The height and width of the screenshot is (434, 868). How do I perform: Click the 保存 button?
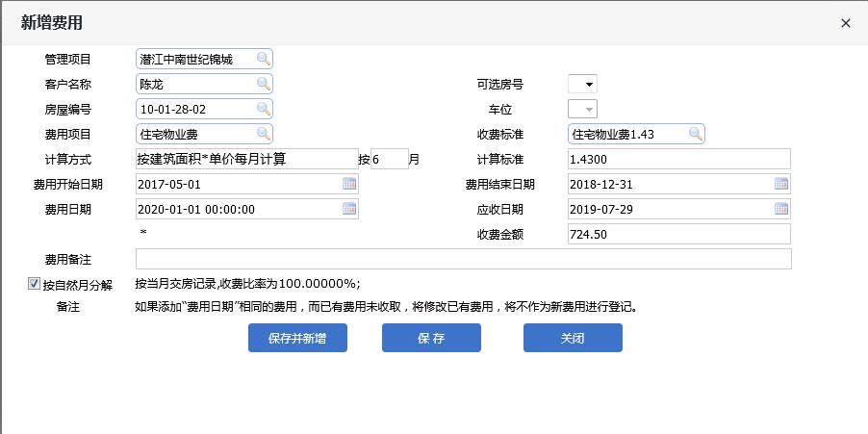tap(431, 338)
